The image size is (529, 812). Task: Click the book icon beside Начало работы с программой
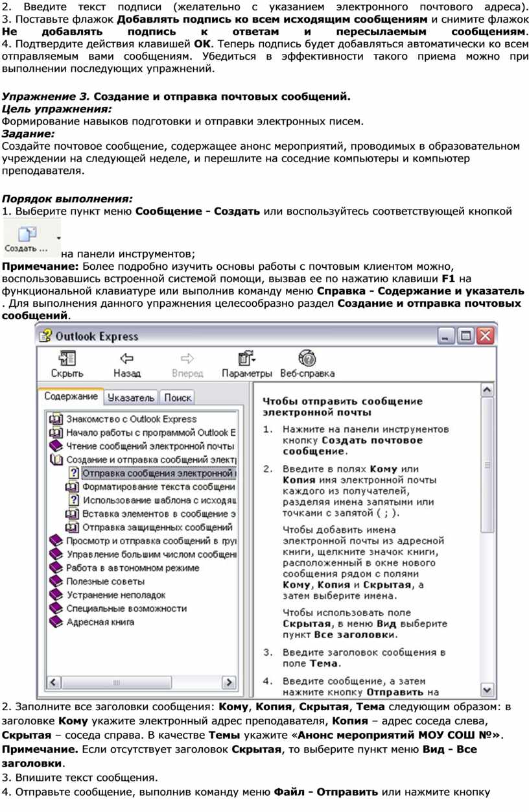pos(56,433)
